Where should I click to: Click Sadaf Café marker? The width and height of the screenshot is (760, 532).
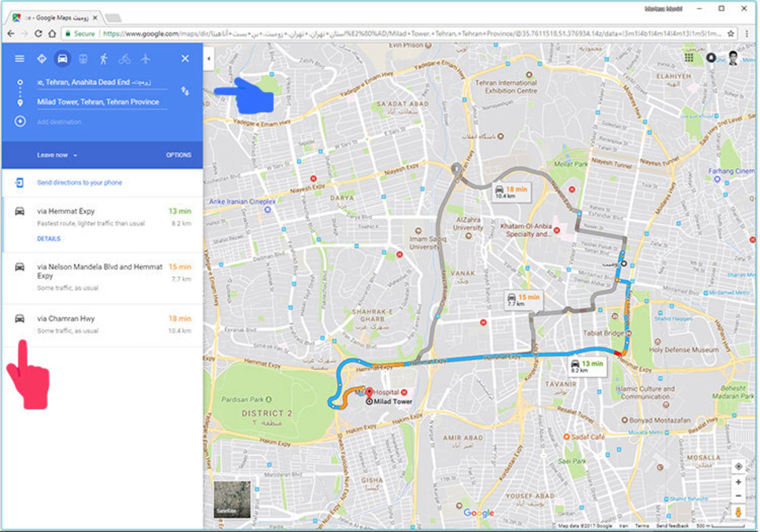click(x=566, y=437)
